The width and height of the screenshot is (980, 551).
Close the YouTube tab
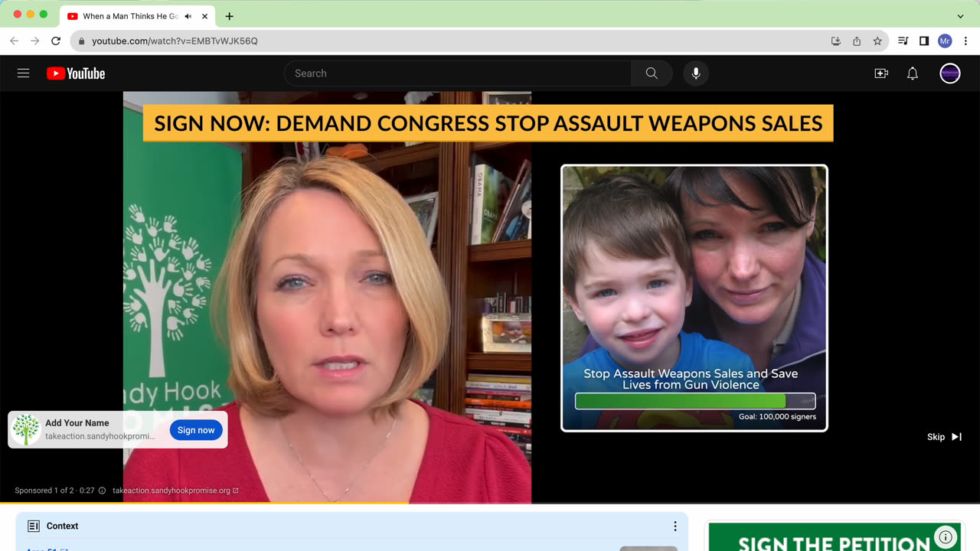tap(204, 16)
